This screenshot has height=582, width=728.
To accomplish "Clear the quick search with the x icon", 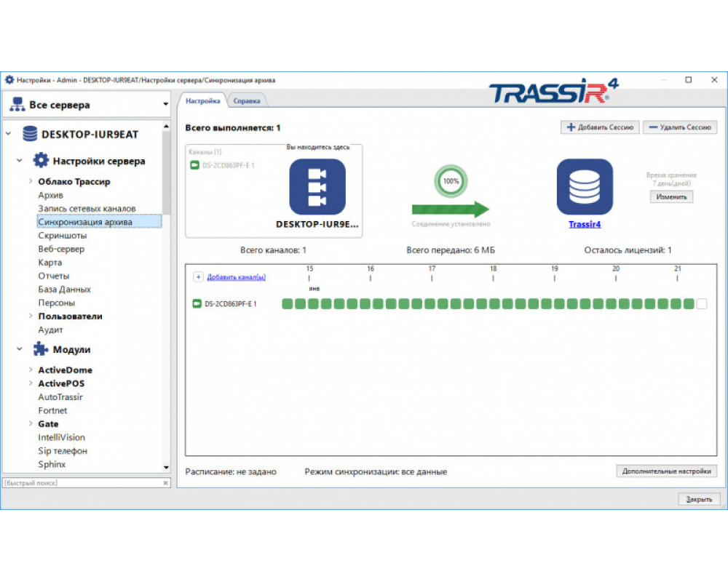I will [x=165, y=483].
